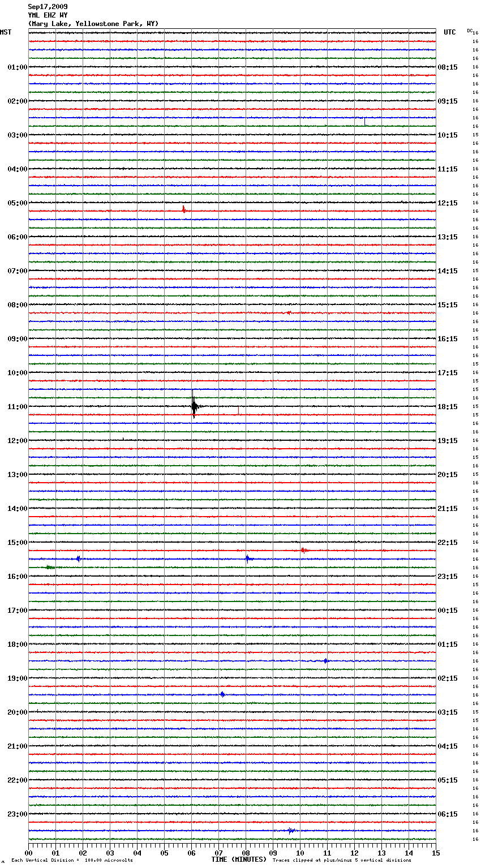481x868 pixels.
Task: Click the Traces clipped footer note
Action: pos(342,861)
